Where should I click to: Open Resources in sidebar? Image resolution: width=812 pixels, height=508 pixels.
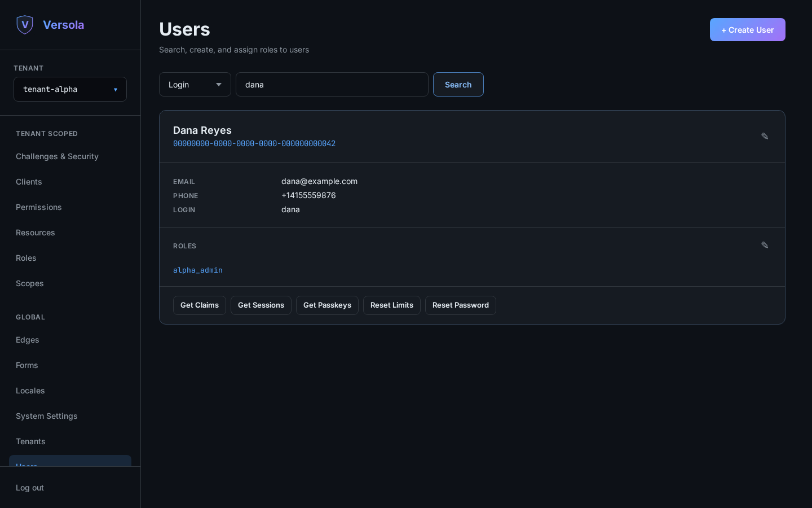(x=70, y=233)
